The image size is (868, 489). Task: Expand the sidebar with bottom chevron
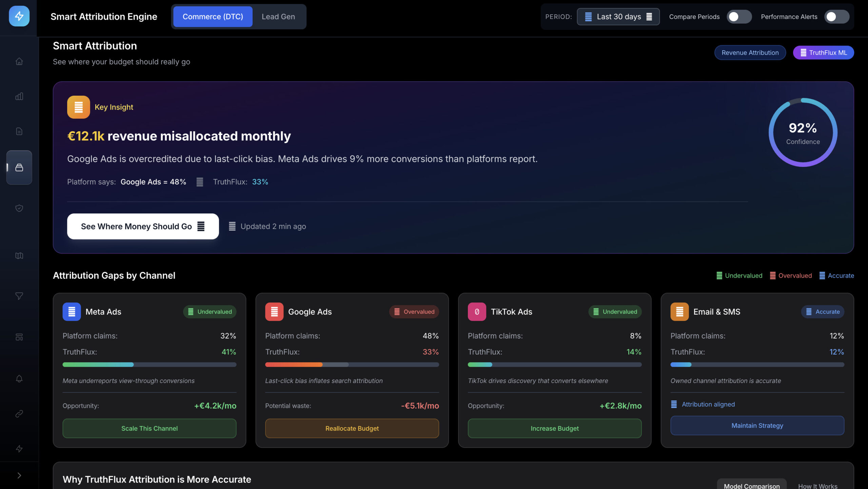(x=19, y=475)
